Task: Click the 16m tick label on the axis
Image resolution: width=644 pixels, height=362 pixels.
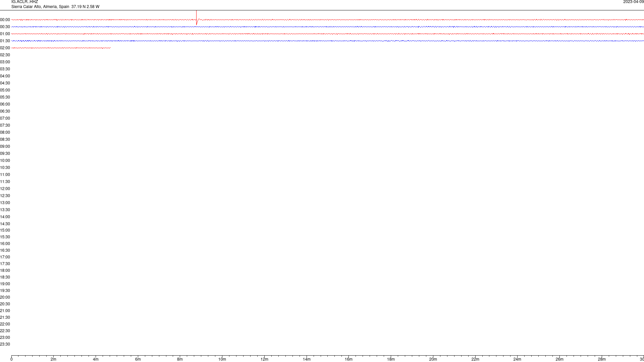Action: point(349,359)
